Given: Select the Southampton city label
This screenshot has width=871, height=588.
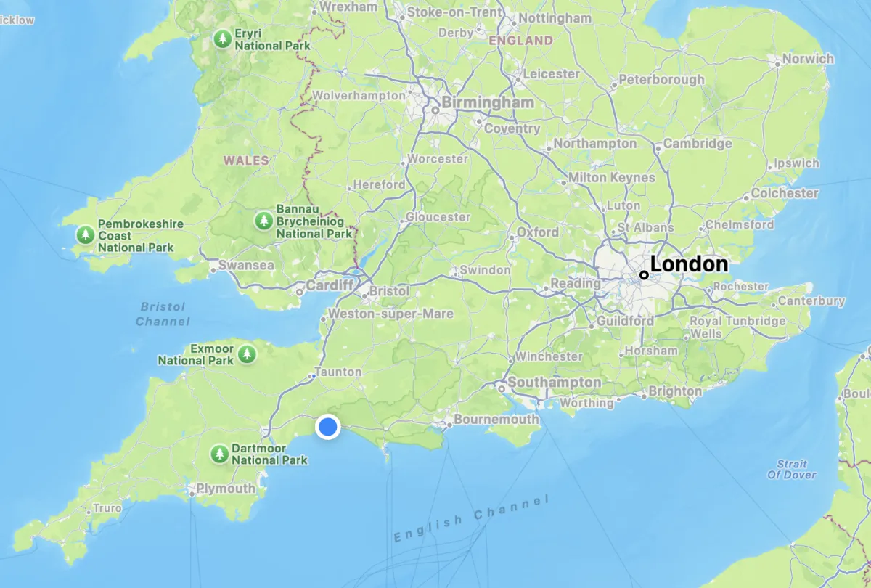Looking at the screenshot, I should (x=555, y=383).
